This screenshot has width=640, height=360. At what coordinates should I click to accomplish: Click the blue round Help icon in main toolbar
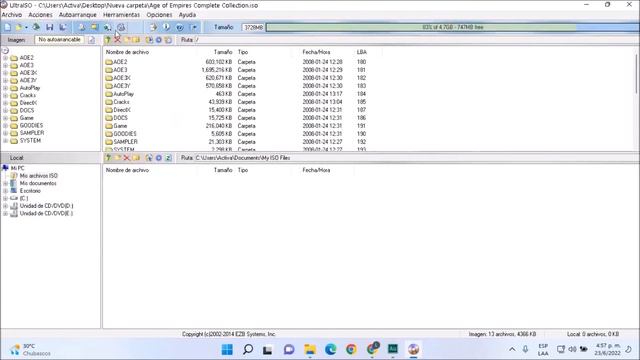180,27
